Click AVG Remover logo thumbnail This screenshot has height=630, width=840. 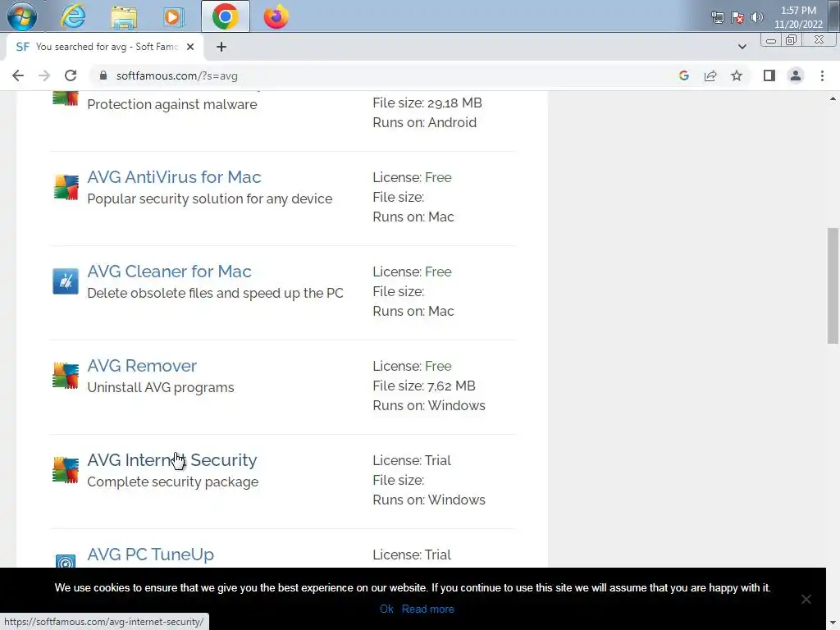pos(66,376)
